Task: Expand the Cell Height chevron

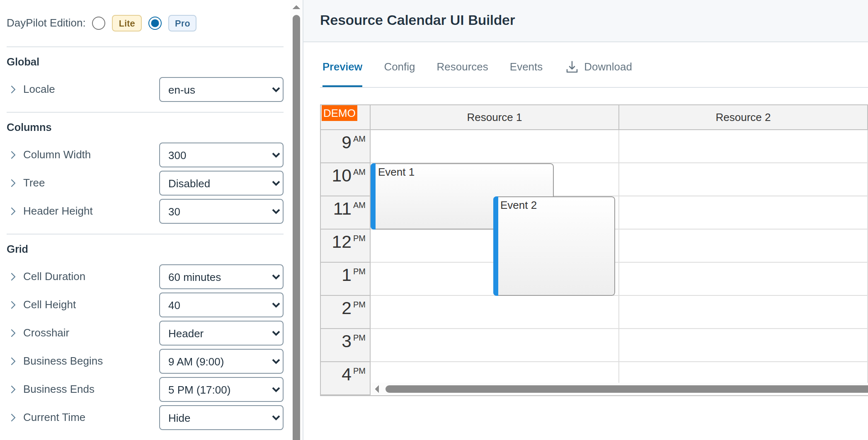Action: tap(13, 305)
